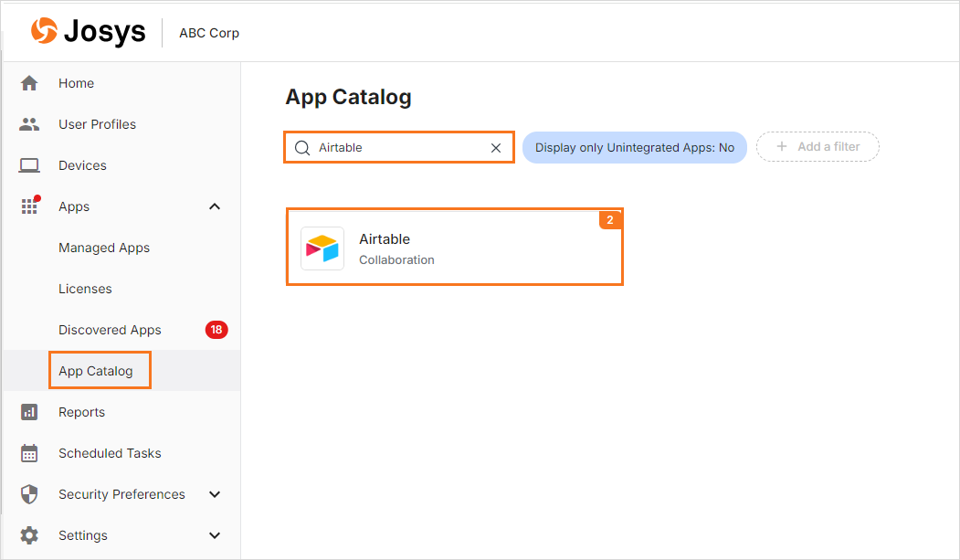
Task: Click the User Profiles people icon
Action: 29,124
